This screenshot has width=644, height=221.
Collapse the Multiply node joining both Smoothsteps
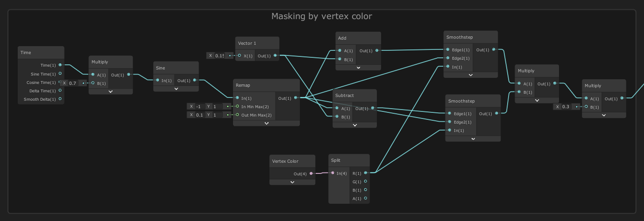(537, 100)
